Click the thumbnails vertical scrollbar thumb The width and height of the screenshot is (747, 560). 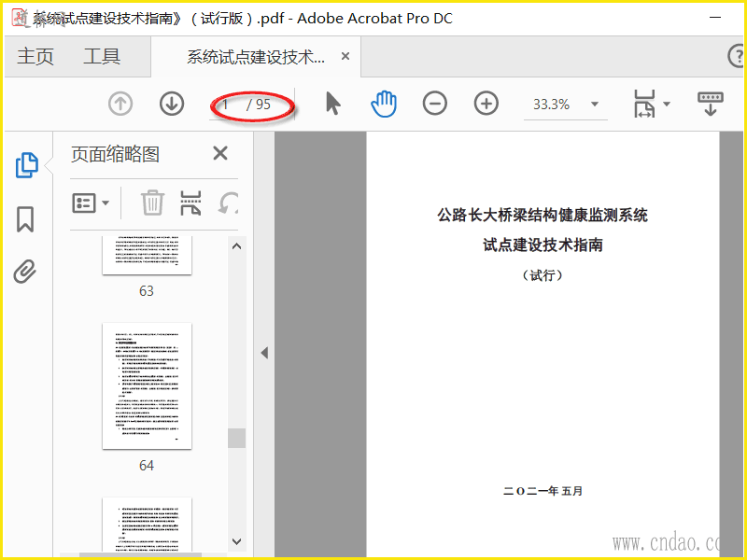click(237, 438)
